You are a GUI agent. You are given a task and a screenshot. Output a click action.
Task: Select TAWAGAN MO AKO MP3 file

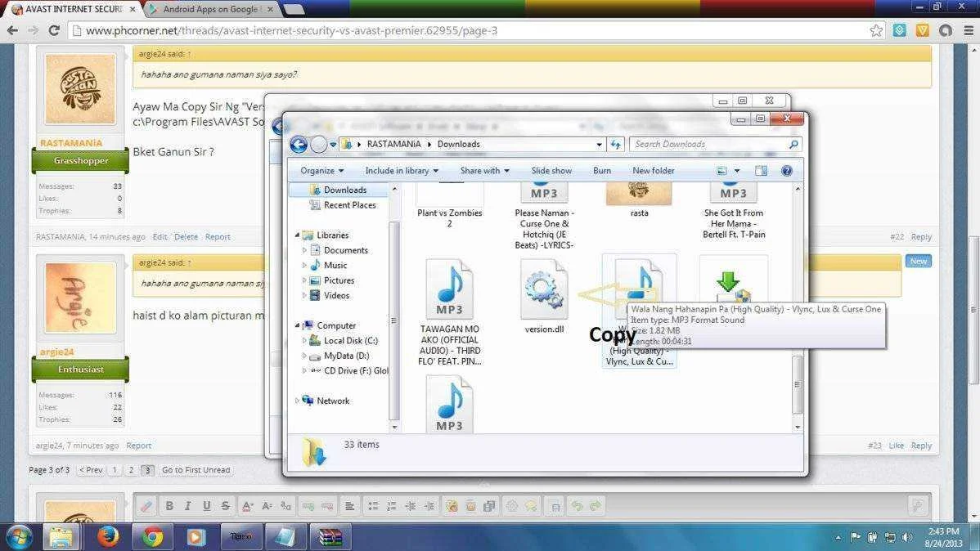tap(449, 311)
